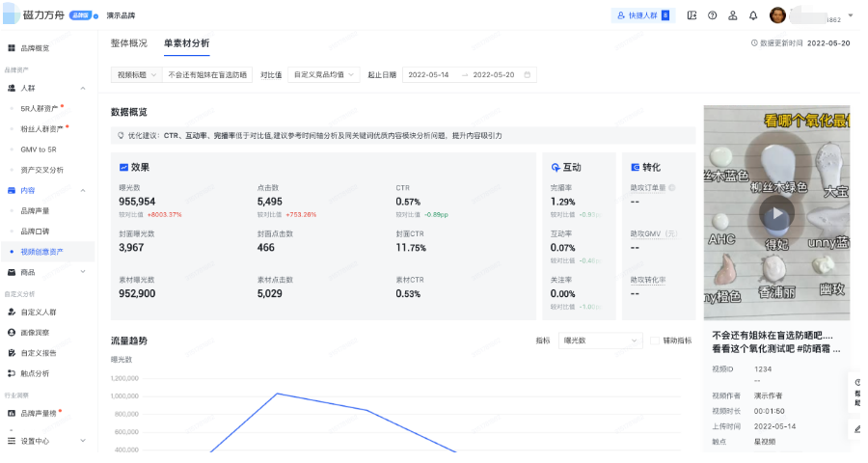Open the 曝光数 indicator dropdown

click(x=600, y=340)
